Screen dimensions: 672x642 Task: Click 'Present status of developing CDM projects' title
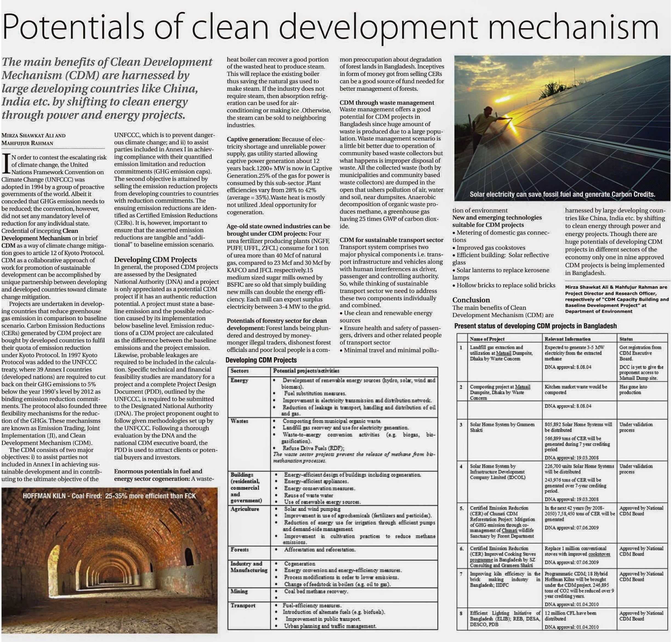coord(535,326)
